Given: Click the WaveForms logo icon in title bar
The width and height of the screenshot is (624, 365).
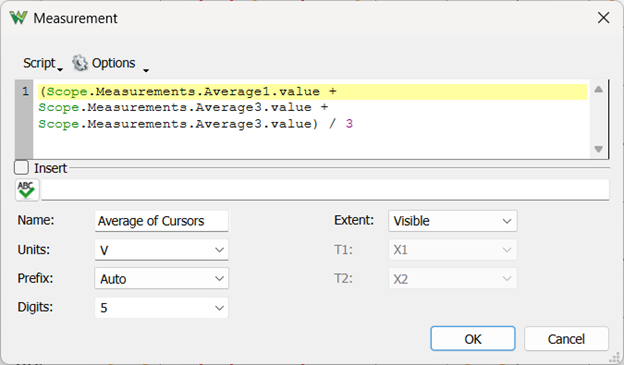Looking at the screenshot, I should [18, 18].
